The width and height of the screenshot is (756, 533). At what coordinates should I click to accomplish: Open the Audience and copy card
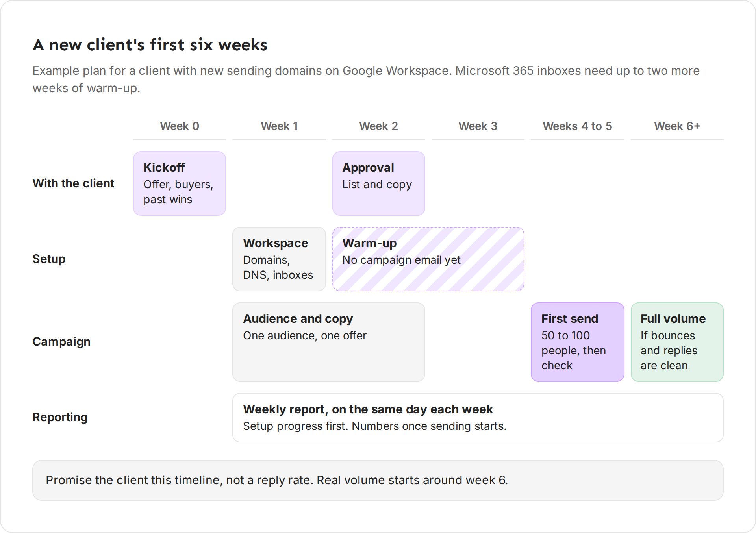[329, 342]
